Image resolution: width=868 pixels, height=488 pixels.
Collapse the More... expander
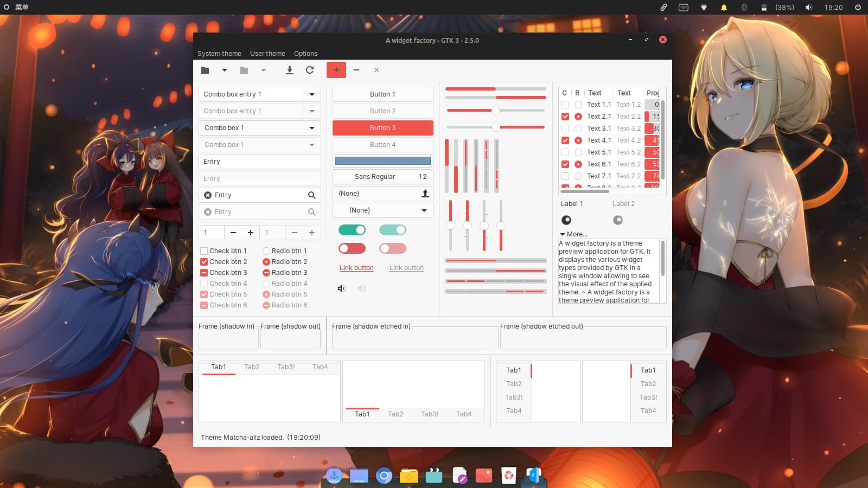(x=563, y=234)
